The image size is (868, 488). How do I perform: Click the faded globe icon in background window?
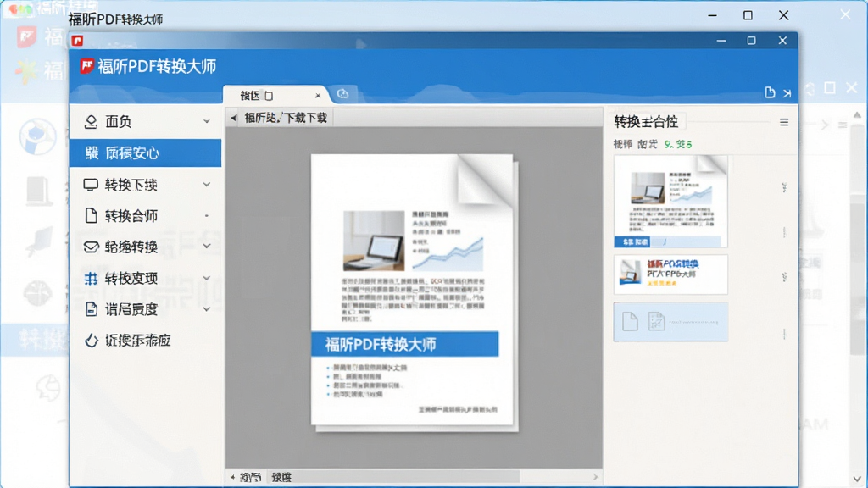click(x=37, y=136)
